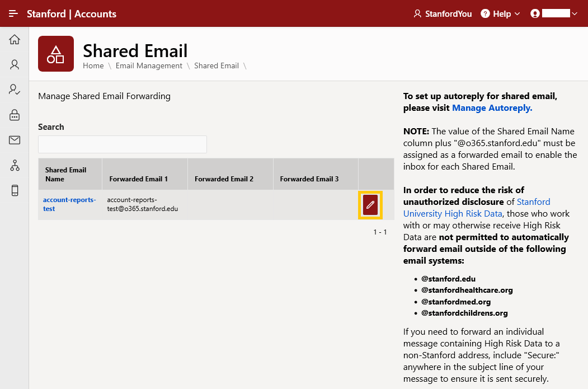Click the StanfordYou person icon
Screen dimensions: 588x389
point(417,14)
